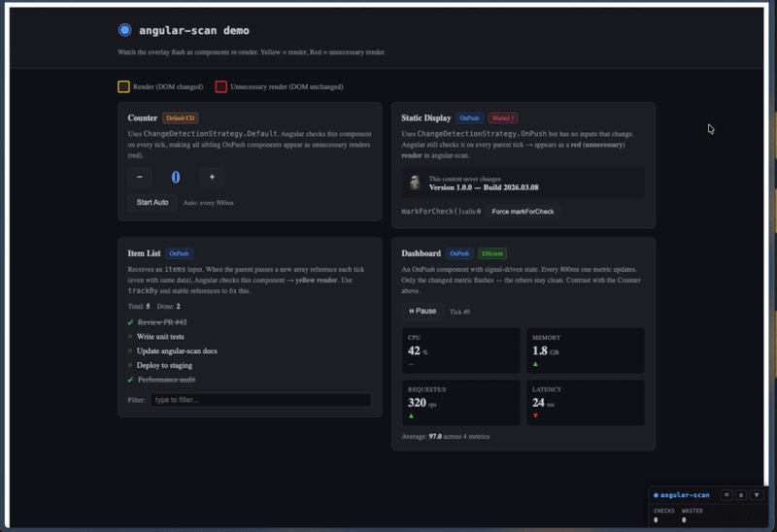Click the WASTED counter in angular-scan widget
The height and width of the screenshot is (532, 777).
[x=693, y=515]
